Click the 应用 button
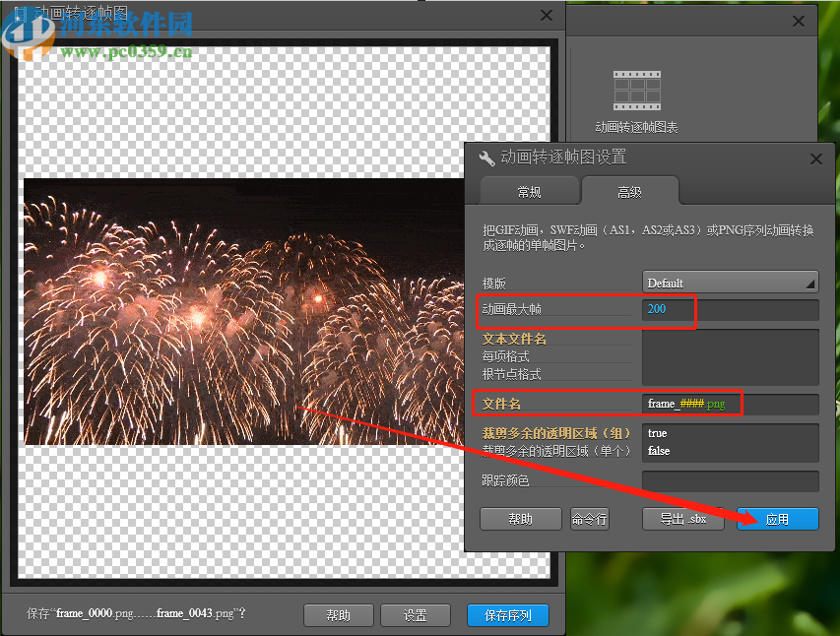 tap(777, 519)
